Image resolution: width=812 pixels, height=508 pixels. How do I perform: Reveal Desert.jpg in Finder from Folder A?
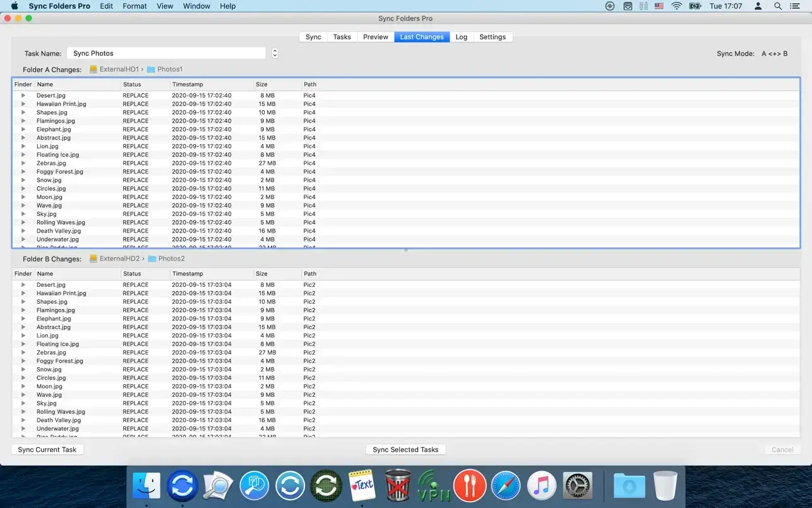23,95
